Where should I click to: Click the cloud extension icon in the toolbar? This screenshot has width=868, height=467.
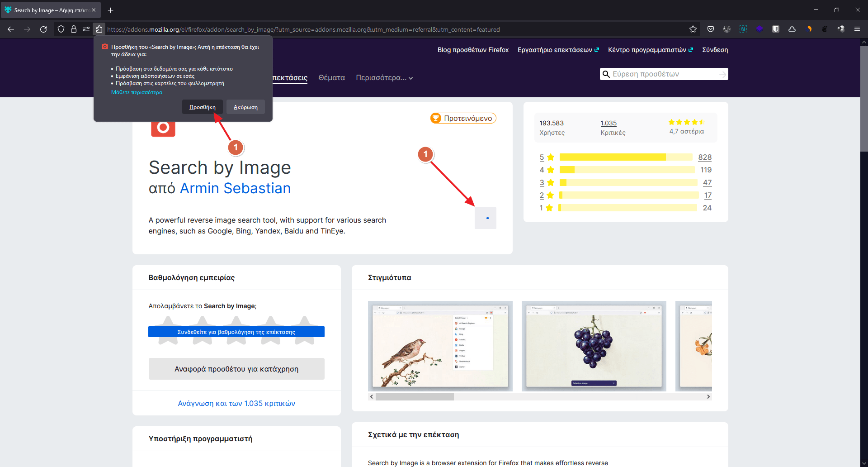tap(792, 29)
